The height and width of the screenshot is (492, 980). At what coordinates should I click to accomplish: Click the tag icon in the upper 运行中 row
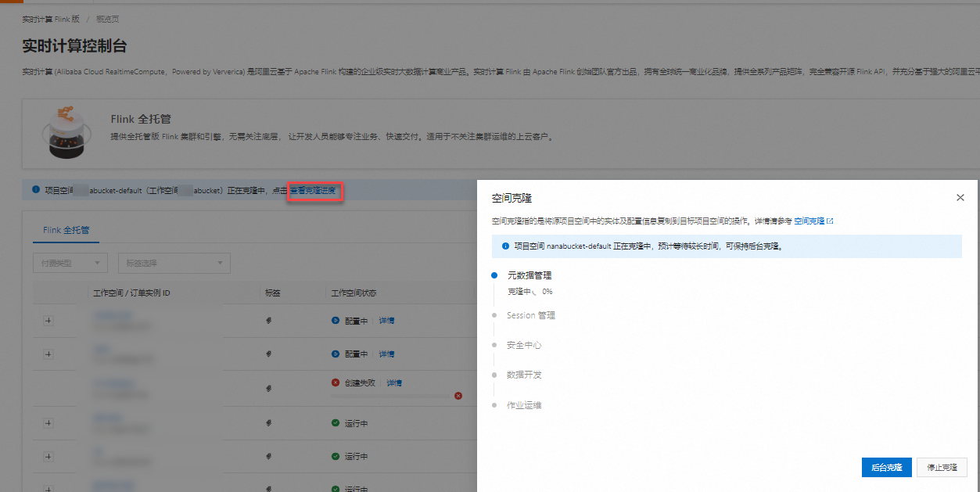click(x=268, y=423)
